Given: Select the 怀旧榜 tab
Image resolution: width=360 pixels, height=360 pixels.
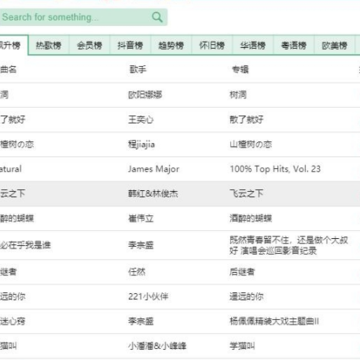Looking at the screenshot, I should [x=212, y=45].
